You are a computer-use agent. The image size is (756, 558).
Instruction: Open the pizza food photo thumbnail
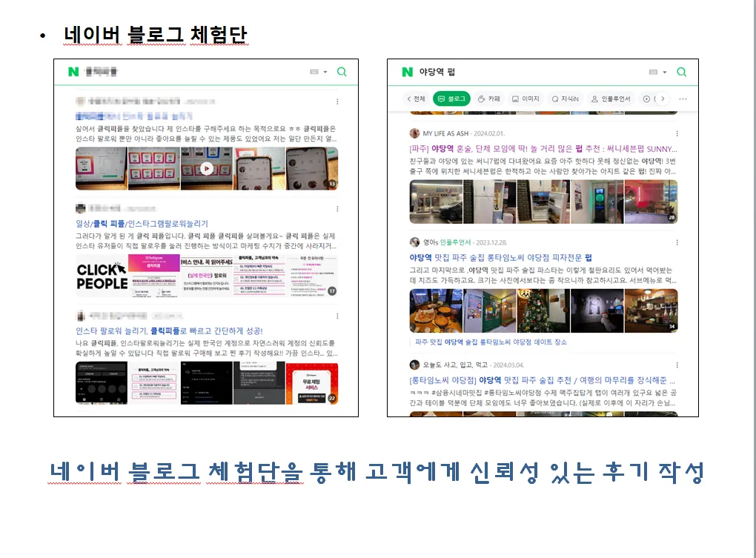tap(436, 310)
